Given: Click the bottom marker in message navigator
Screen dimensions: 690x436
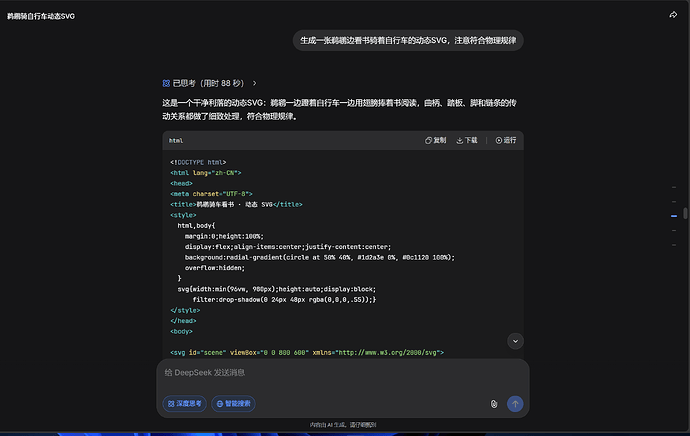Looking at the screenshot, I should point(674,245).
